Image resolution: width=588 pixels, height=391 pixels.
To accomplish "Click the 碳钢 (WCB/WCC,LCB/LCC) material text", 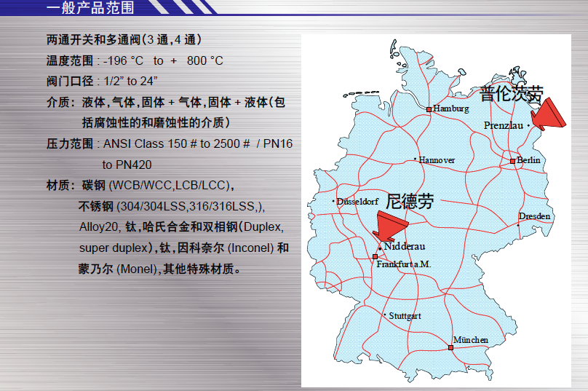I will [159, 185].
